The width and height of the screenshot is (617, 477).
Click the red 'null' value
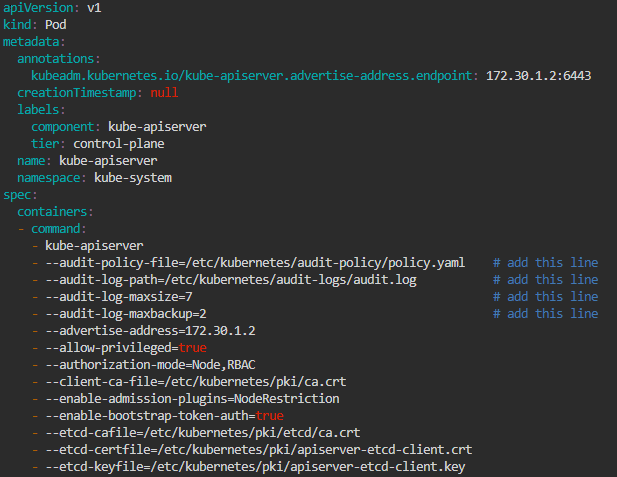click(x=164, y=92)
